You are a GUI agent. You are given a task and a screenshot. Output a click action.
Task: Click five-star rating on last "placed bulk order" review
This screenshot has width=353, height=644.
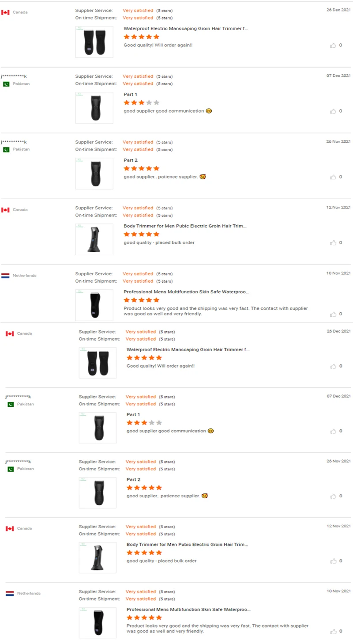coord(144,553)
